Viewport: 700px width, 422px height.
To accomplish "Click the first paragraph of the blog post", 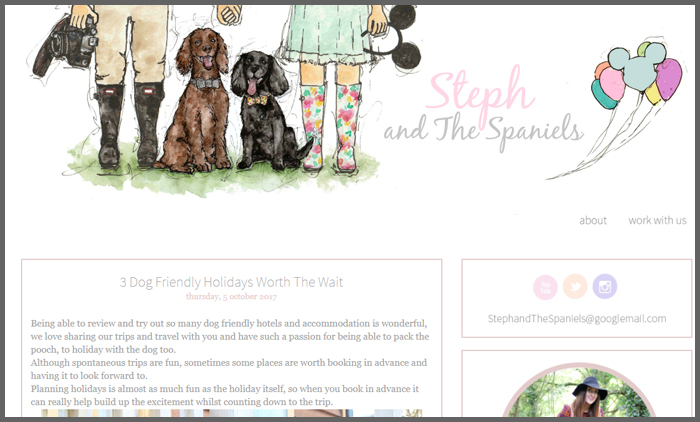I will pyautogui.click(x=230, y=336).
